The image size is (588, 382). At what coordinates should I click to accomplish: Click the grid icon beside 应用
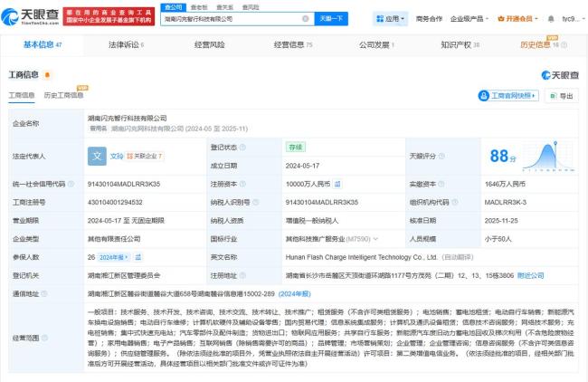380,19
